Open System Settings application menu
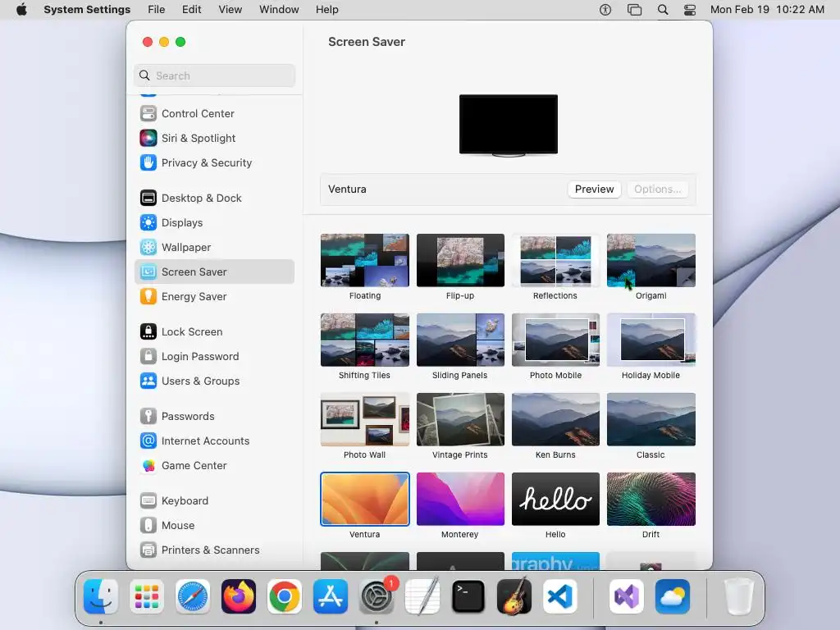This screenshot has height=630, width=840. (87, 10)
